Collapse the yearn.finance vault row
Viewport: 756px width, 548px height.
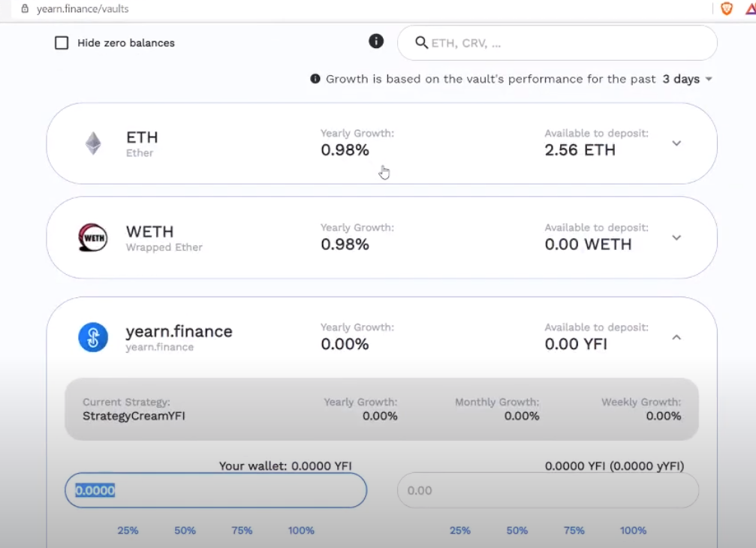click(x=676, y=337)
